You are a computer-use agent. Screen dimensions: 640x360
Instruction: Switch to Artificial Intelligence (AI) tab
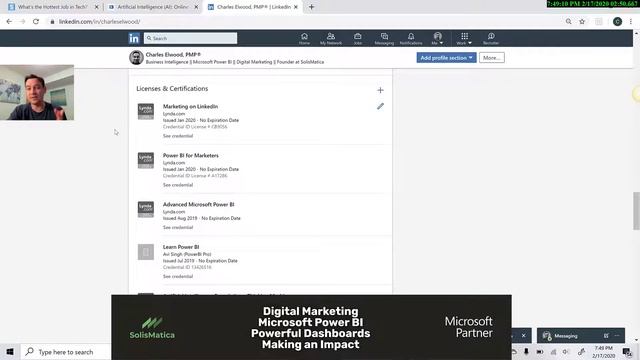pyautogui.click(x=152, y=7)
